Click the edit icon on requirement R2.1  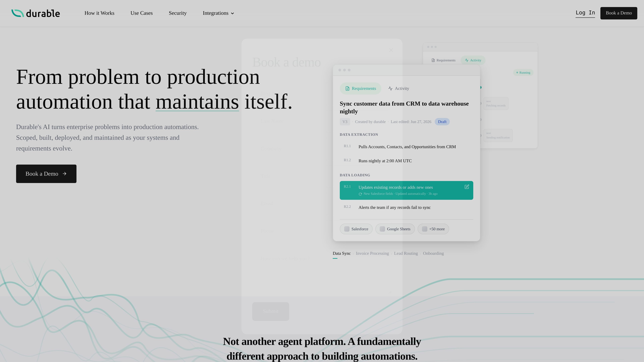467,187
